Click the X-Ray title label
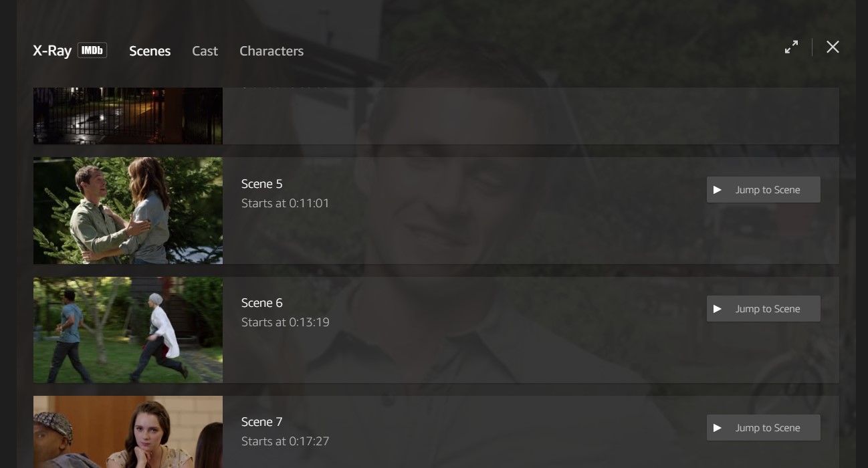The height and width of the screenshot is (468, 868). [52, 51]
